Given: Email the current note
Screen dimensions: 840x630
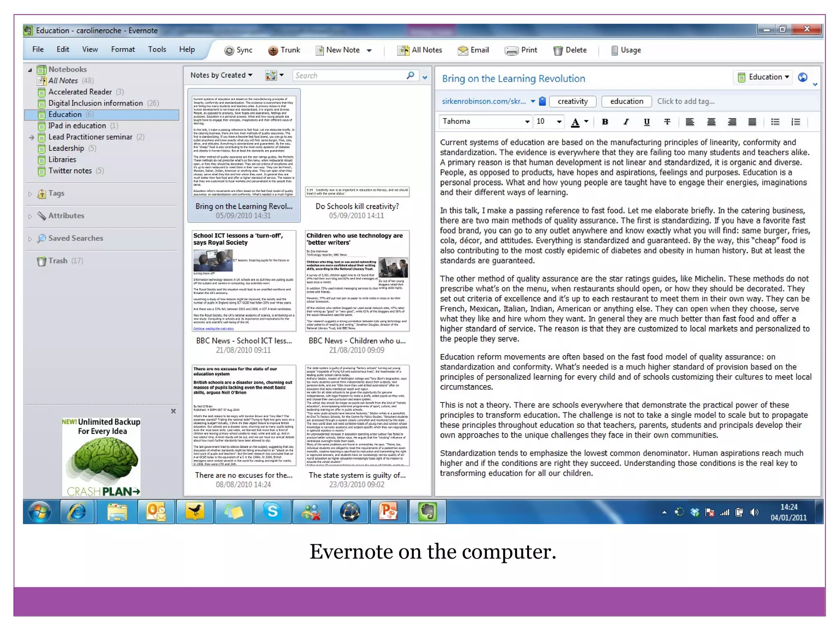Looking at the screenshot, I should point(473,50).
